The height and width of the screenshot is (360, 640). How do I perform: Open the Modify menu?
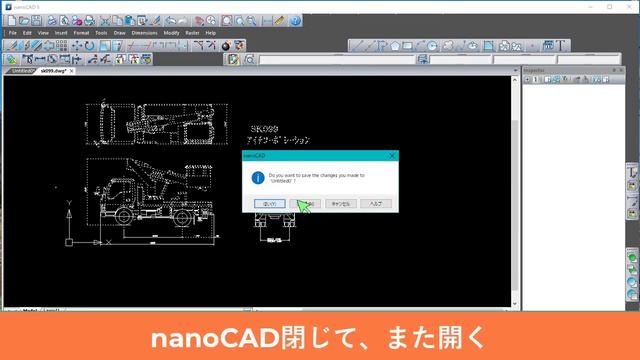171,33
